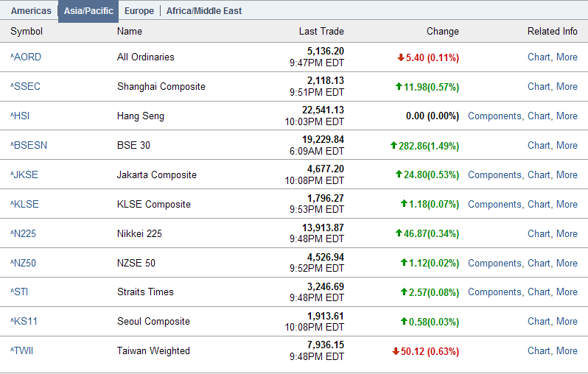This screenshot has width=588, height=374.
Task: Open the ^N225 symbol link
Action: [24, 233]
